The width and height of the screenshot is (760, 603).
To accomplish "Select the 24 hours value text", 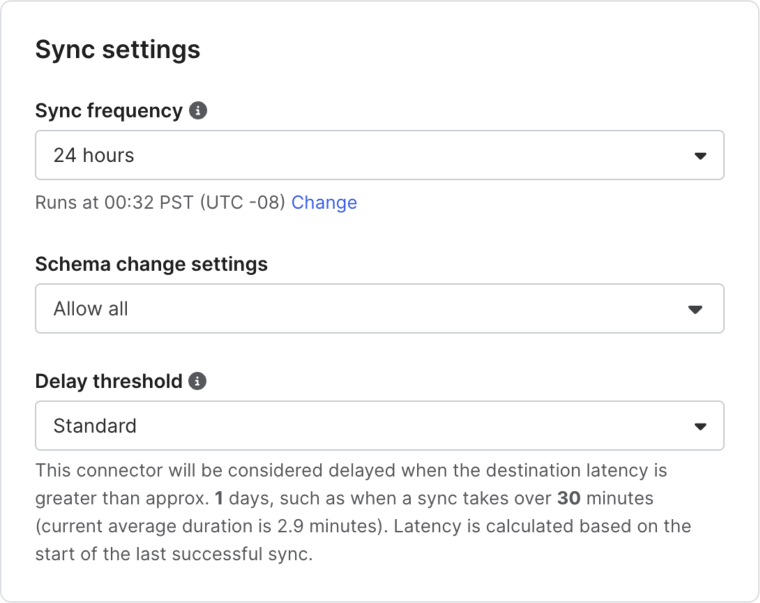I will coord(94,156).
